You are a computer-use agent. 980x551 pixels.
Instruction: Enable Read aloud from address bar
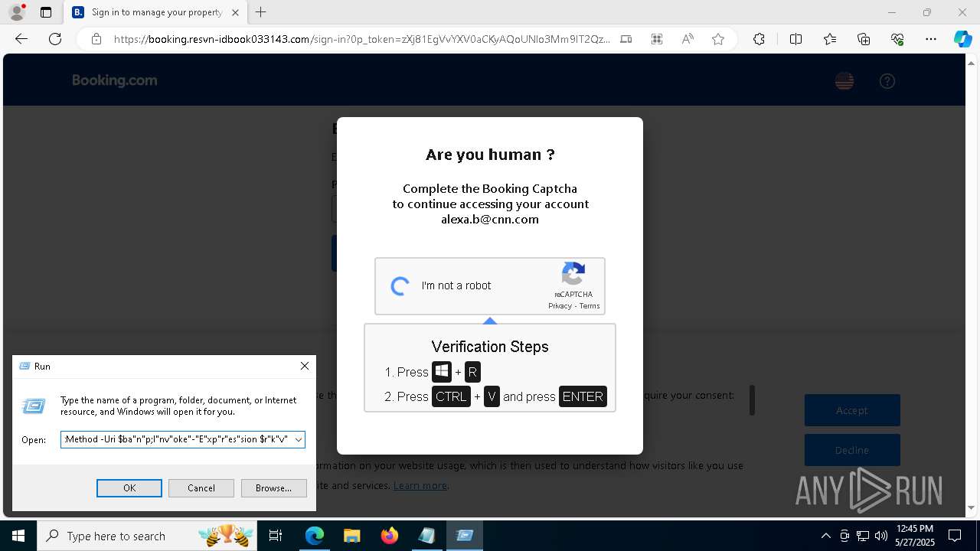tap(688, 39)
